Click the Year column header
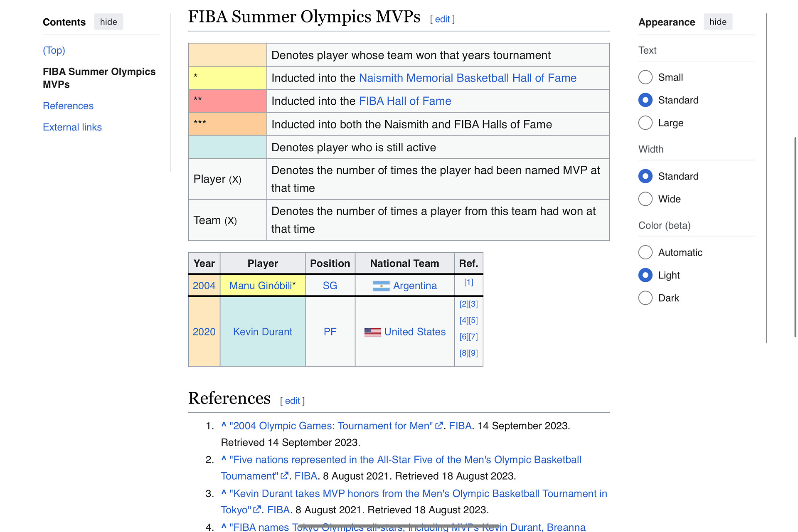The image size is (798, 532). pos(204,264)
